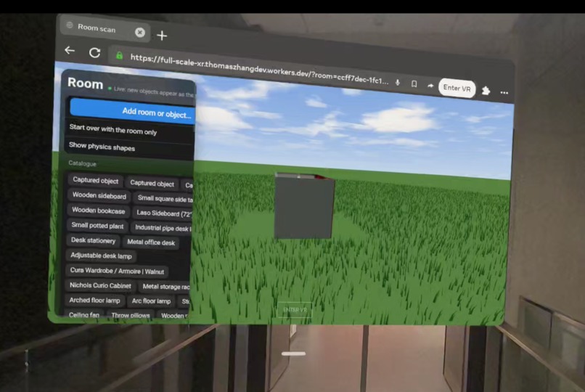Add the Ceiling fan catalogue item

[84, 315]
